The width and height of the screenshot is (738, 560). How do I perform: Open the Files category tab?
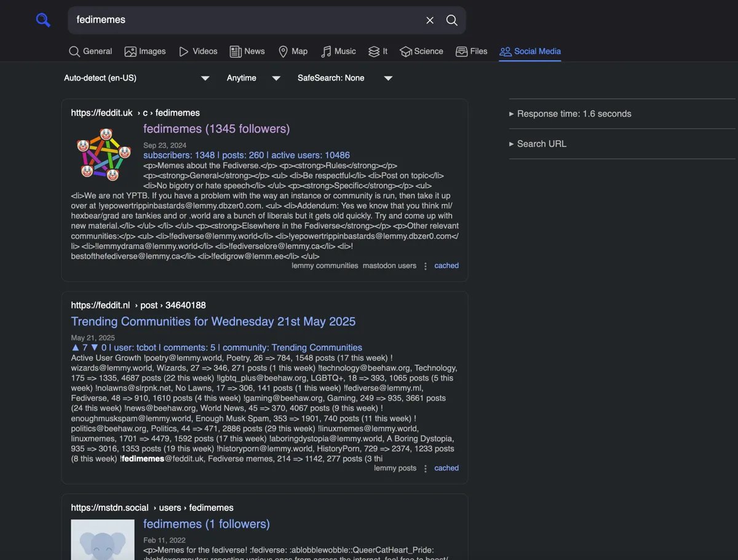pyautogui.click(x=472, y=52)
